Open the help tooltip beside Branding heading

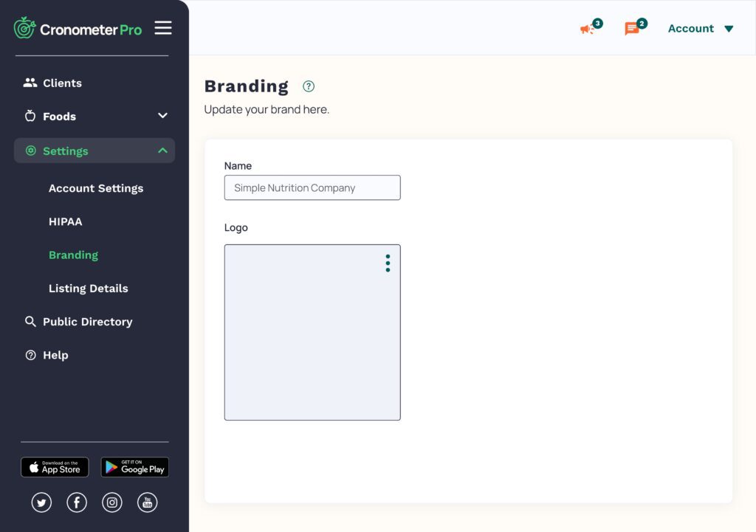pos(308,86)
